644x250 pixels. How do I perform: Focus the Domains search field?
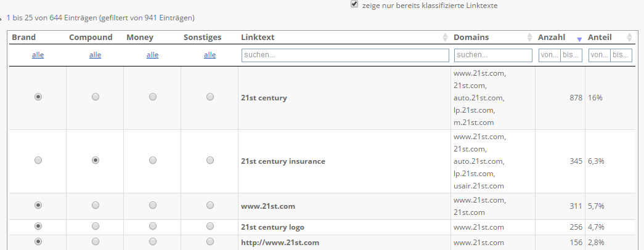tap(493, 55)
